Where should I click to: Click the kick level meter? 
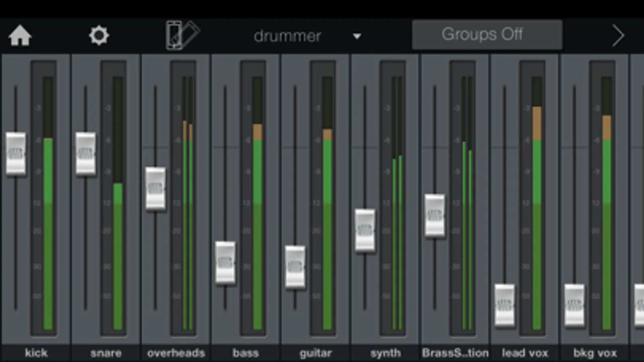tap(48, 203)
